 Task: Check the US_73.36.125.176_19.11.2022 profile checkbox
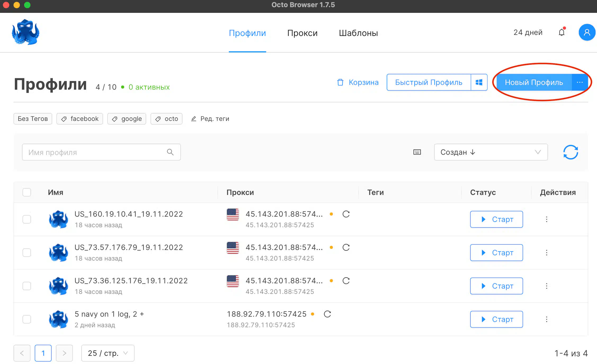pyautogui.click(x=27, y=286)
